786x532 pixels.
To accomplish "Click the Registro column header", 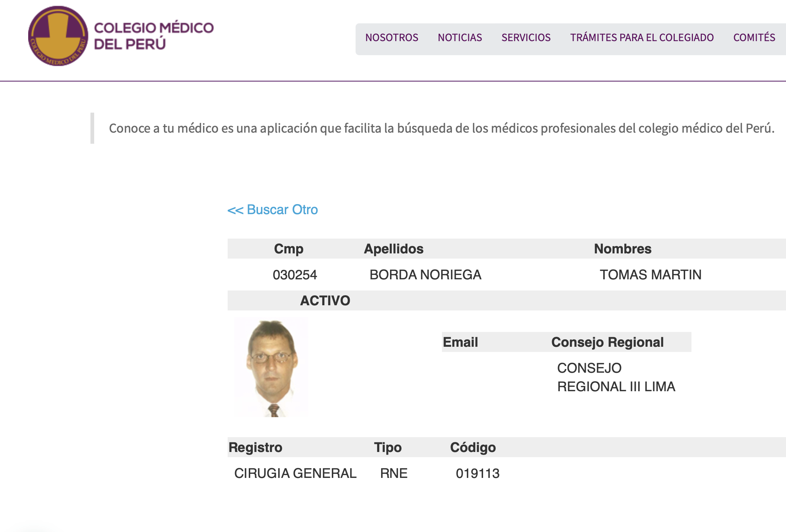I will (x=255, y=448).
